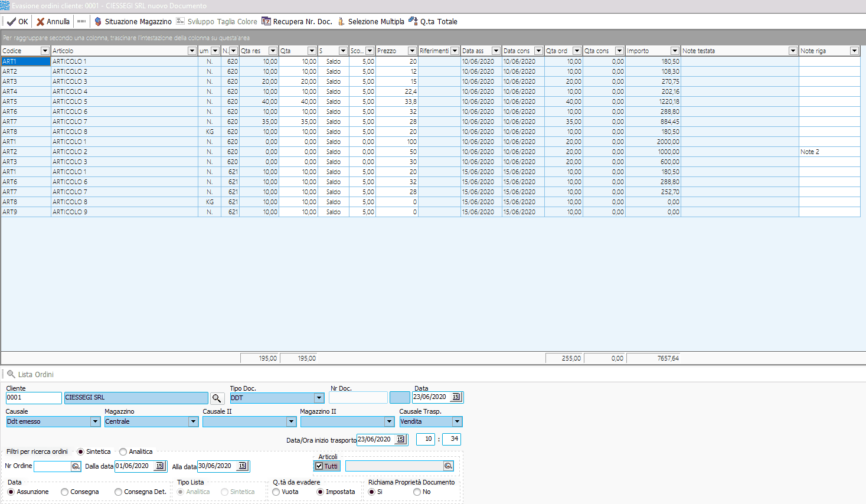Open calendar for Data/Ora inizio trasporto
Viewport: 866px width, 504px height.
click(x=400, y=440)
